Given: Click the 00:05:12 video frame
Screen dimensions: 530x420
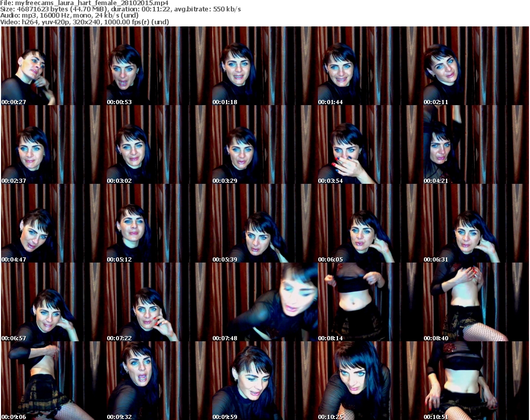Looking at the screenshot, I should 159,224.
